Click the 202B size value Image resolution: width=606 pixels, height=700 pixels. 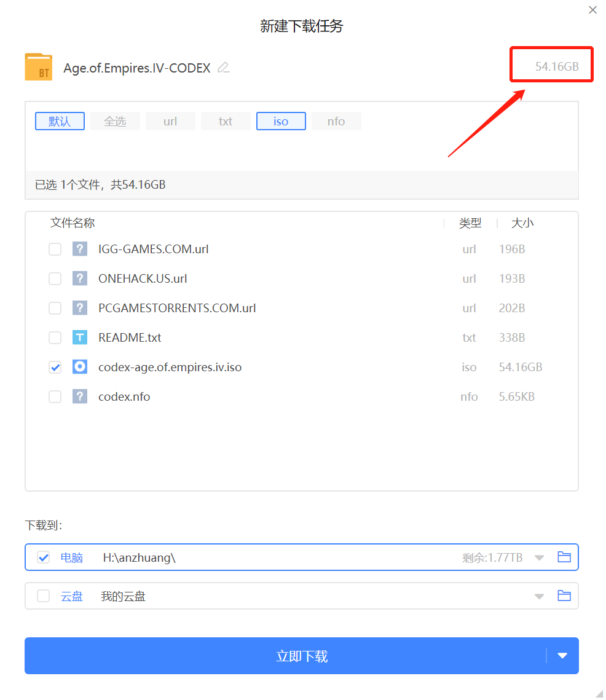pos(512,307)
